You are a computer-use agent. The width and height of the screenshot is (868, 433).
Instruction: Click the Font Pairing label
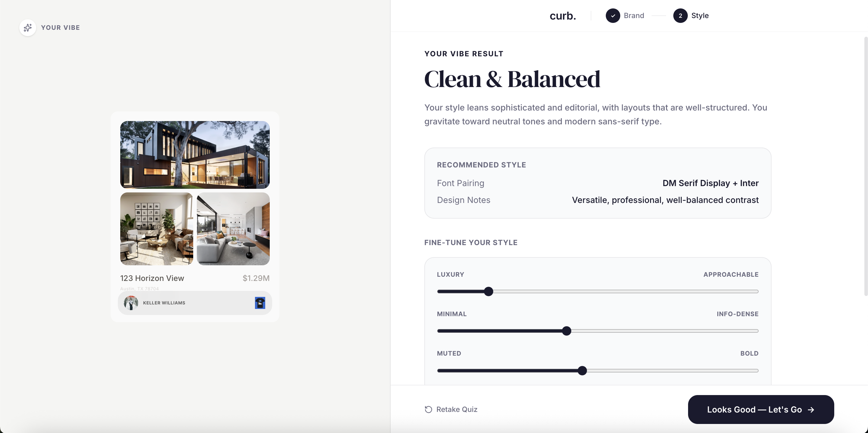(460, 183)
